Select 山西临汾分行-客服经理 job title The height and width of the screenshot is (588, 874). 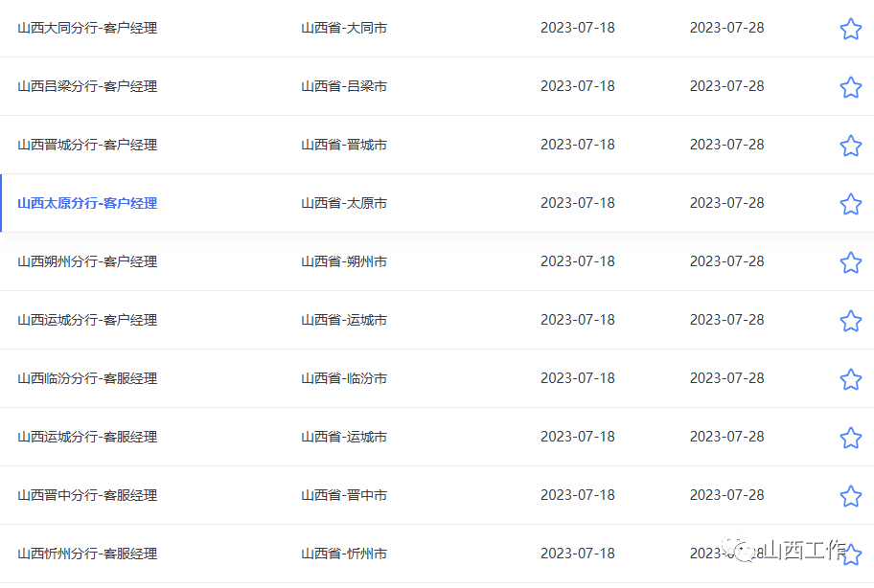point(87,378)
